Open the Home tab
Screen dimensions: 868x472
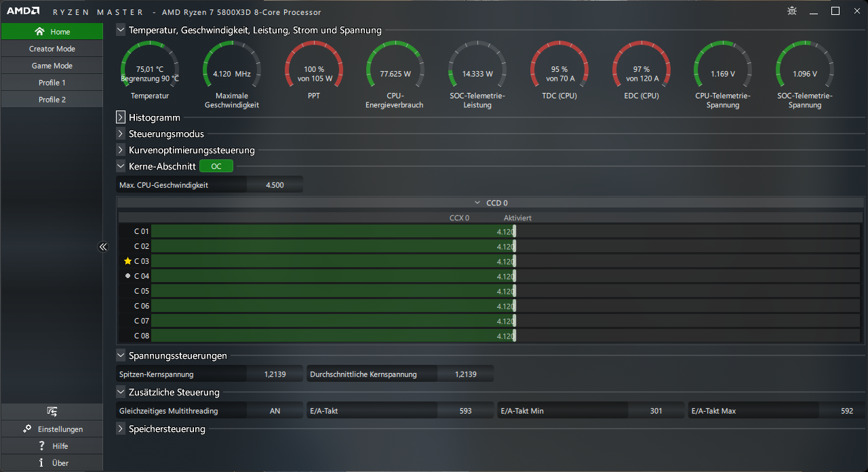(x=52, y=32)
